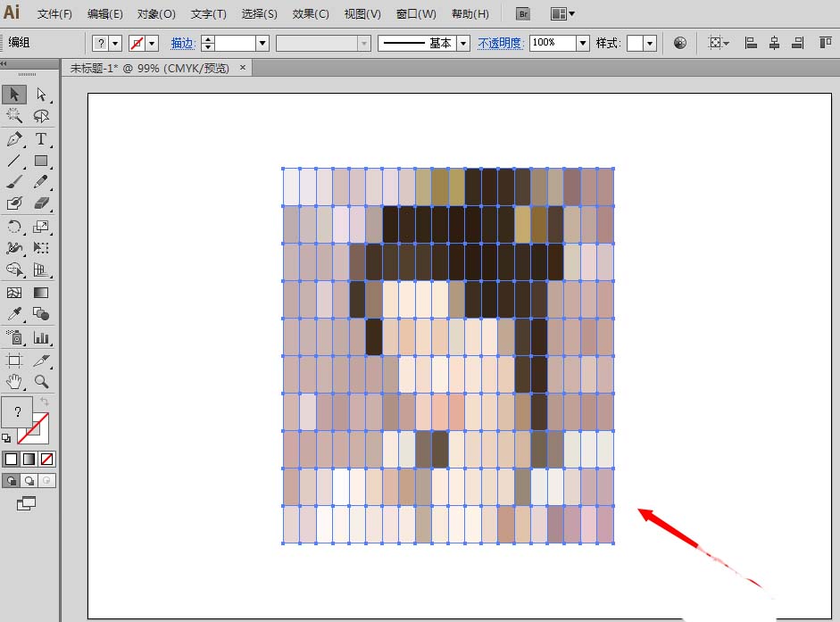
Task: Select the Type tool
Action: [41, 138]
